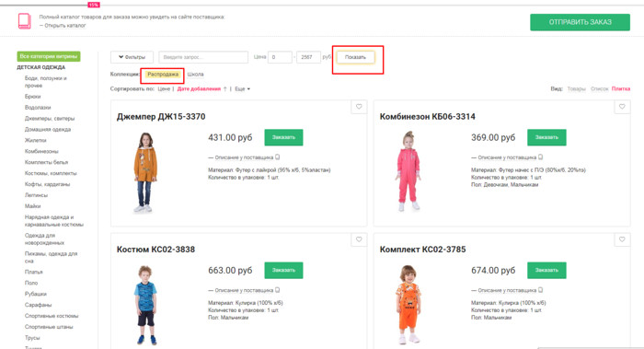644x349 pixels.
Task: Switch view to Список
Action: [599, 88]
